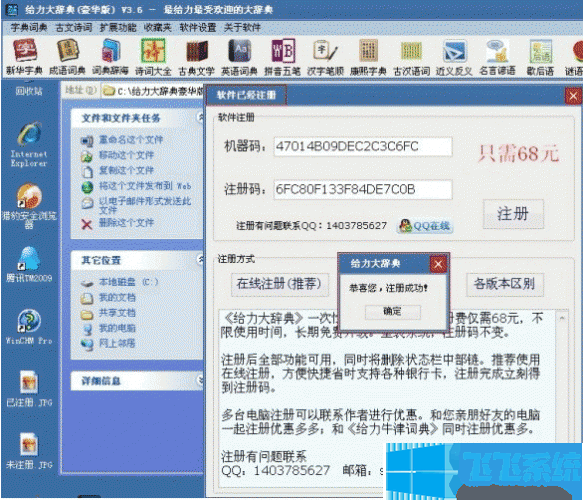Screen dimensions: 583x500
Task: Click the 在线注册(推荐) button
Action: pos(279,284)
